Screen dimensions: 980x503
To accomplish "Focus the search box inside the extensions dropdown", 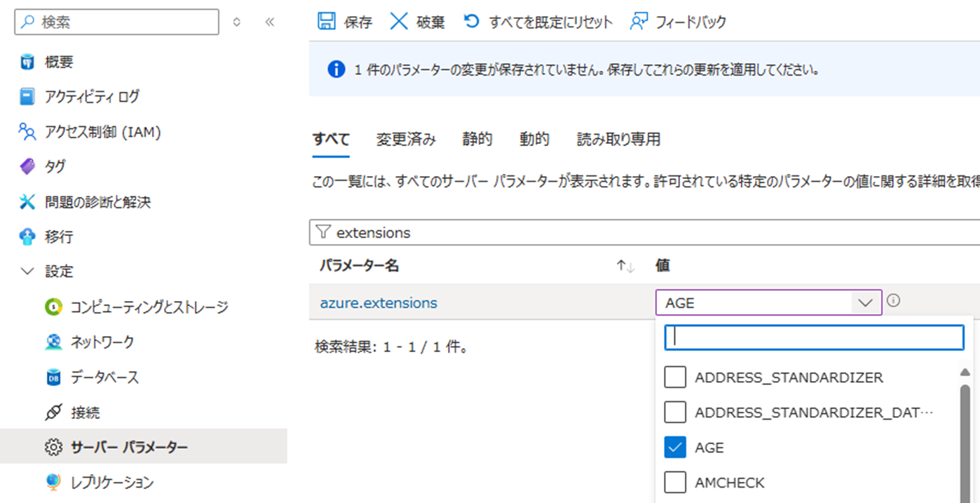I will coord(815,337).
